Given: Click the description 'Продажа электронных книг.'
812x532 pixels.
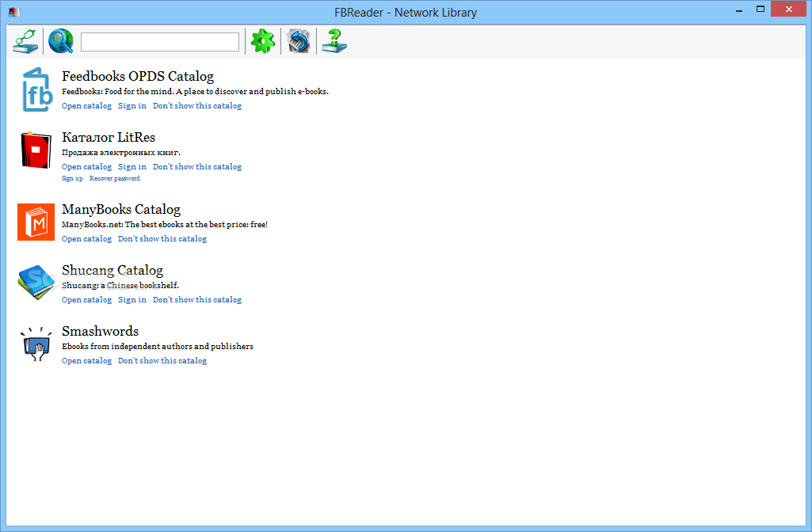Looking at the screenshot, I should (x=121, y=153).
